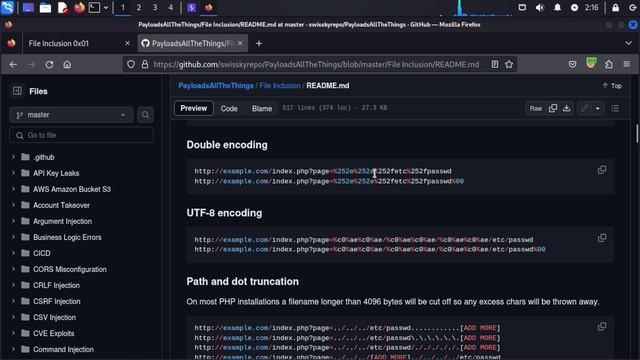
Task: Click the Go to file search field
Action: pos(81,135)
